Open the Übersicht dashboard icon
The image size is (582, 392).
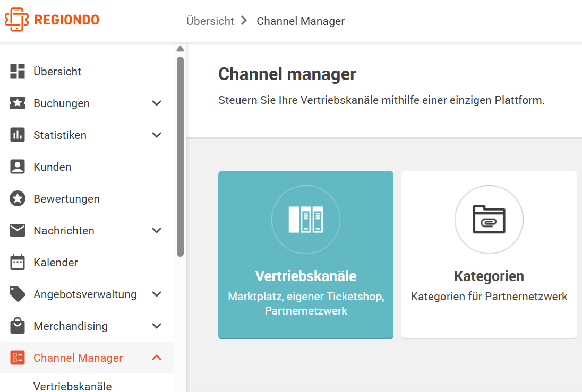pos(18,71)
